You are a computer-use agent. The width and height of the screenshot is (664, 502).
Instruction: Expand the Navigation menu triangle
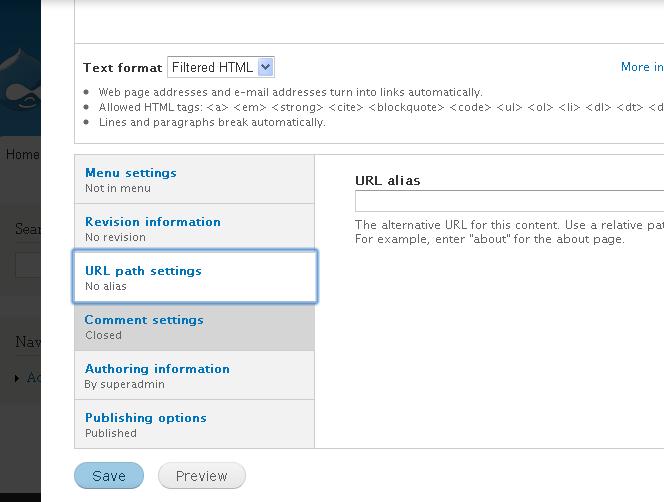[x=18, y=378]
